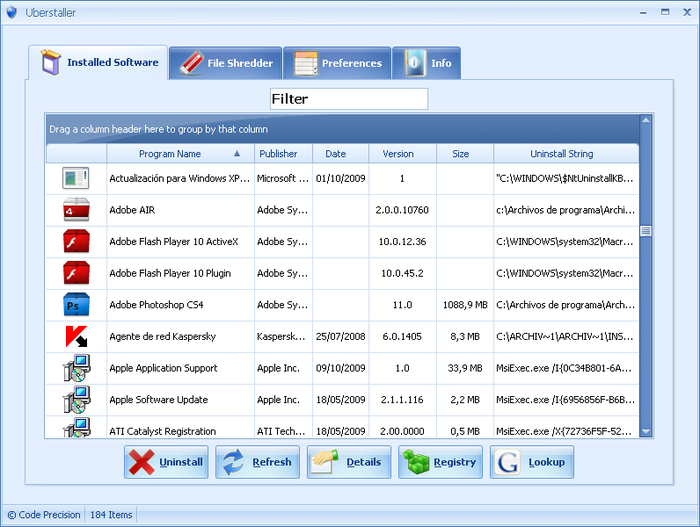Refresh the installed programs list
The height and width of the screenshot is (527, 700).
258,462
